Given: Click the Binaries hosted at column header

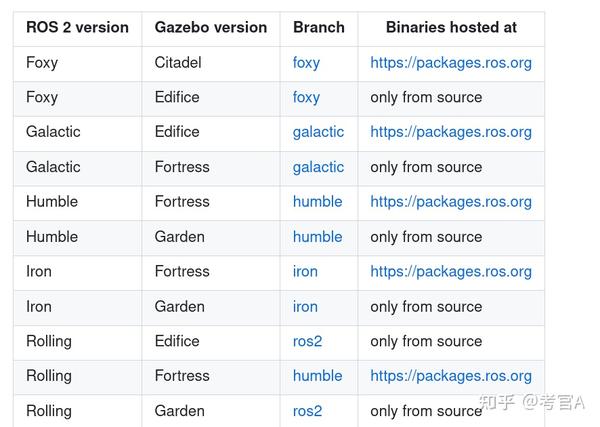Looking at the screenshot, I should pos(450,28).
